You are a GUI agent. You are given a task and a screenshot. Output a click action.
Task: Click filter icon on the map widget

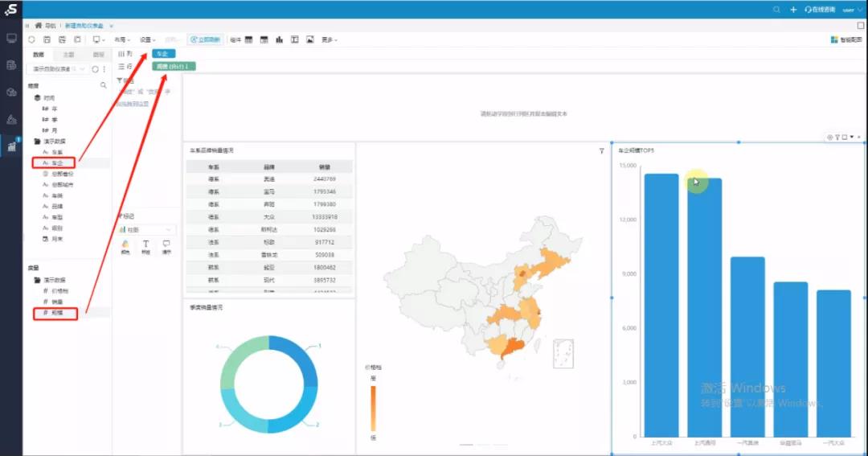pyautogui.click(x=602, y=150)
